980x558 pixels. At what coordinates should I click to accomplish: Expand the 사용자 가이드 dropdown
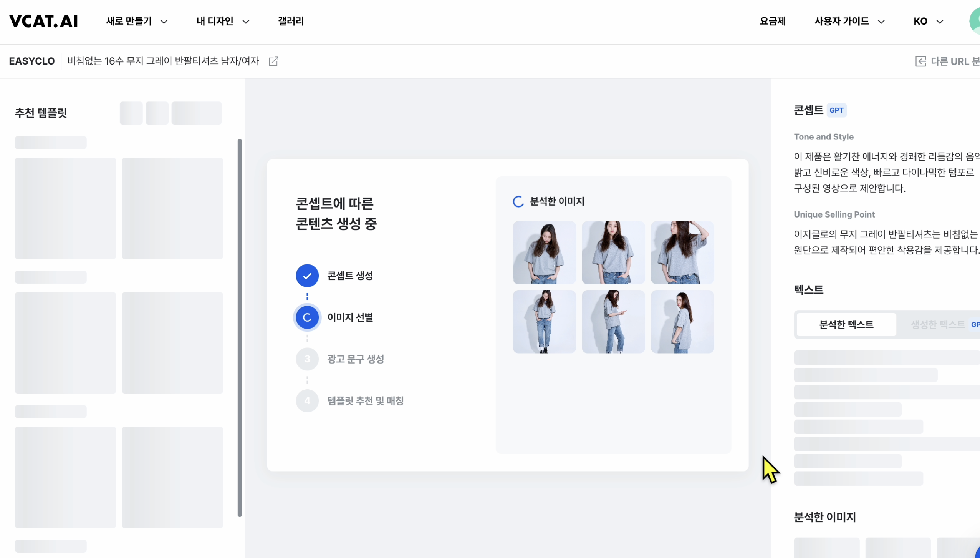[x=850, y=21]
